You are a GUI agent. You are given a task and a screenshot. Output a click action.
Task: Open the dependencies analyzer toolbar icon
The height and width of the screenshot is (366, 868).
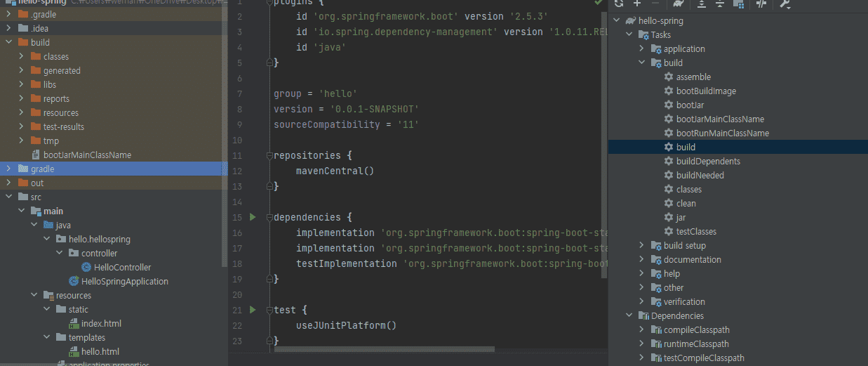pos(738,4)
